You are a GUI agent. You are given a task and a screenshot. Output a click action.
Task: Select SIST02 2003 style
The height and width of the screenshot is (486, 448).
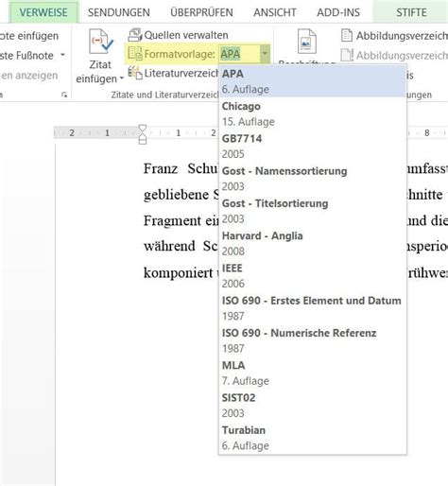click(x=313, y=406)
